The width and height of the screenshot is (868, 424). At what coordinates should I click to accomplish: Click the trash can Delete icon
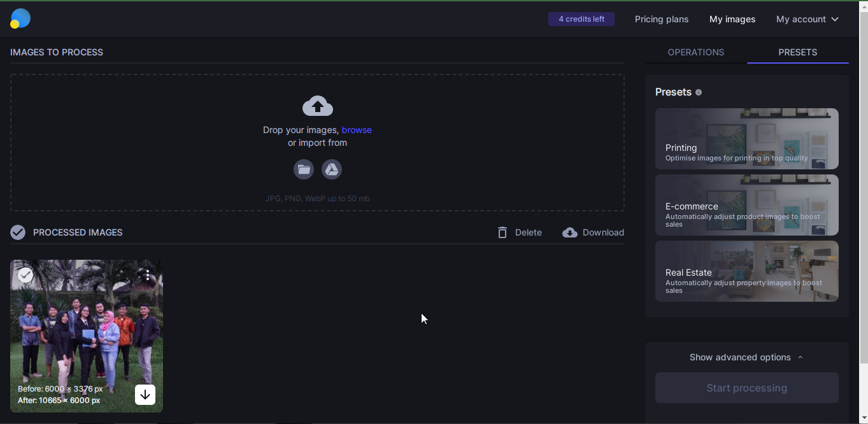click(502, 232)
